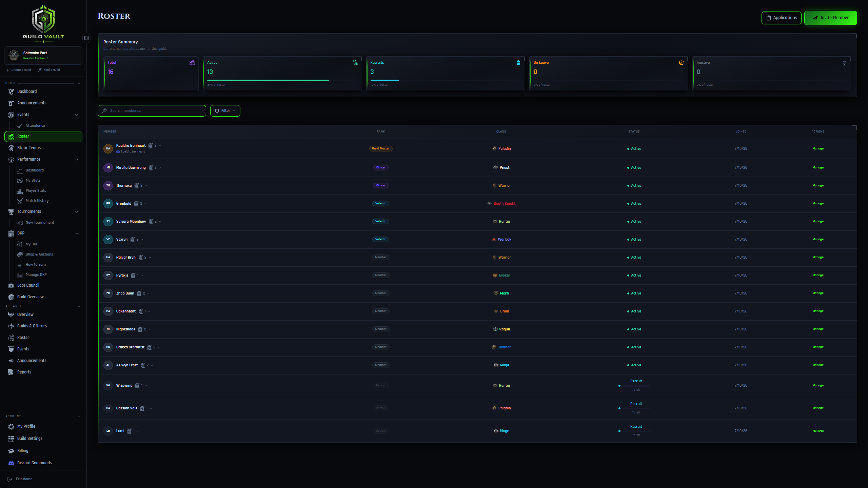Open How to Earn page
This screenshot has height=488, width=868.
pos(47,264)
